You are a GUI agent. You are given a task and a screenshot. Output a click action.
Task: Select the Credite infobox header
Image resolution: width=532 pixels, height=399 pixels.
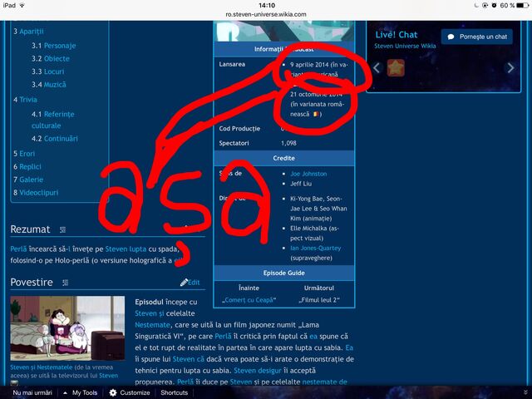pyautogui.click(x=284, y=158)
